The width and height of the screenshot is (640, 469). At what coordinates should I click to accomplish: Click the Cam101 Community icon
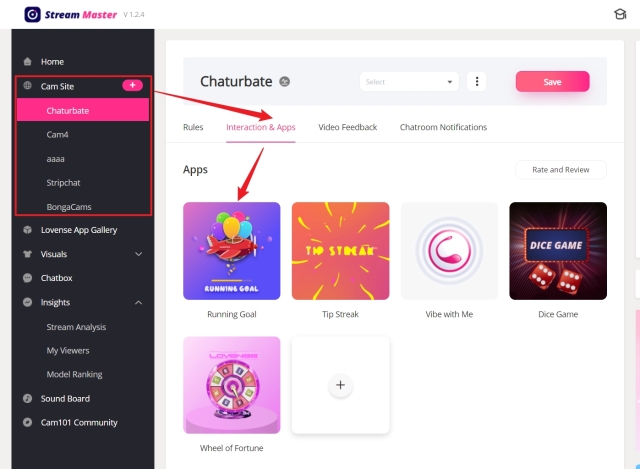pyautogui.click(x=27, y=422)
